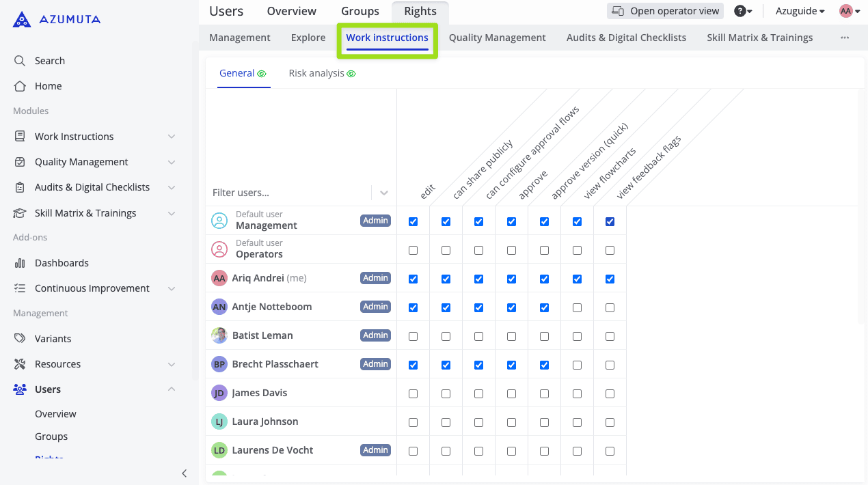This screenshot has height=485, width=868.
Task: Click the Skill Matrix graduation cap icon
Action: click(x=20, y=213)
